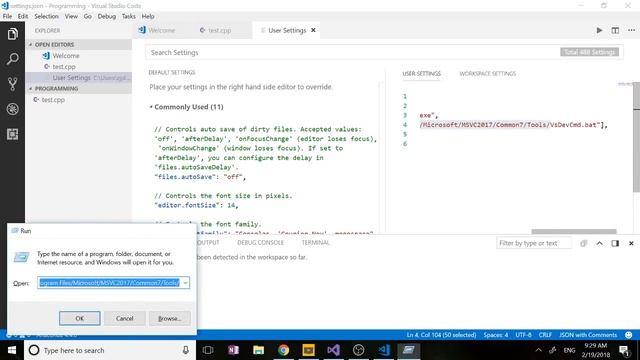Open the Source Control view
The image size is (640, 360).
12,84
